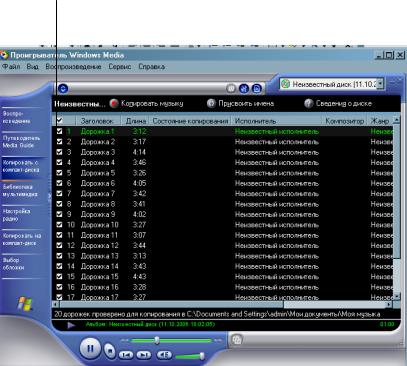
Task: Click the red Копировать музыку record icon
Action: (x=114, y=103)
